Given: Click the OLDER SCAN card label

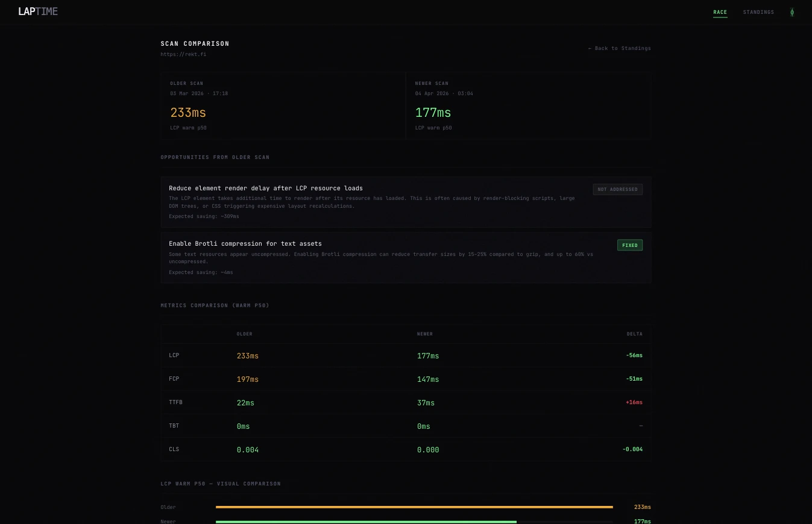Looking at the screenshot, I should (186, 83).
